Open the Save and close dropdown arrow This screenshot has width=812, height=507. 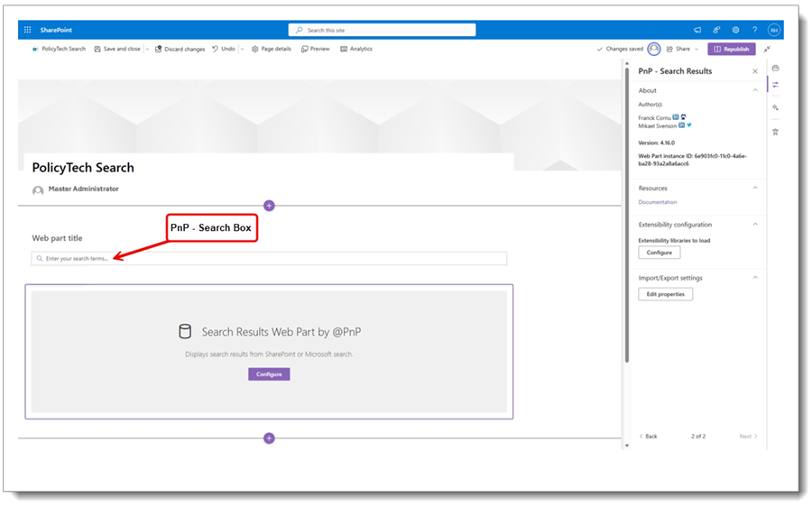tap(147, 49)
